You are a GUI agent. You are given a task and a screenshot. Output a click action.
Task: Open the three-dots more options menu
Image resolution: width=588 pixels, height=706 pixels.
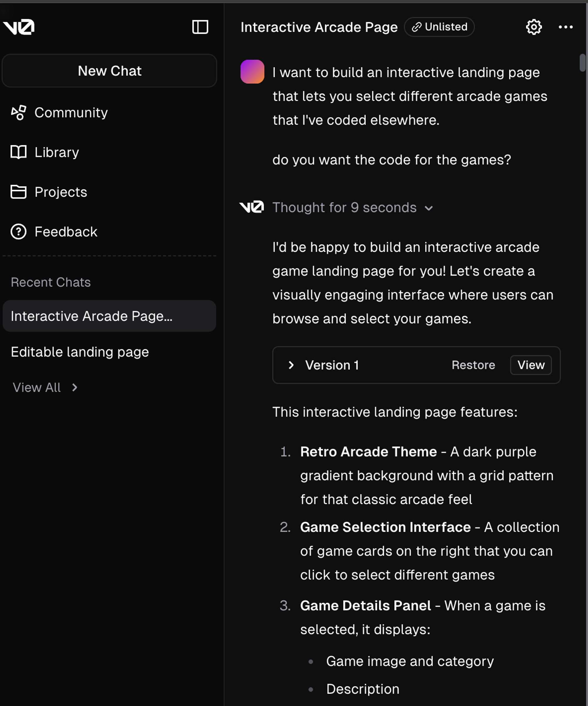click(x=565, y=27)
